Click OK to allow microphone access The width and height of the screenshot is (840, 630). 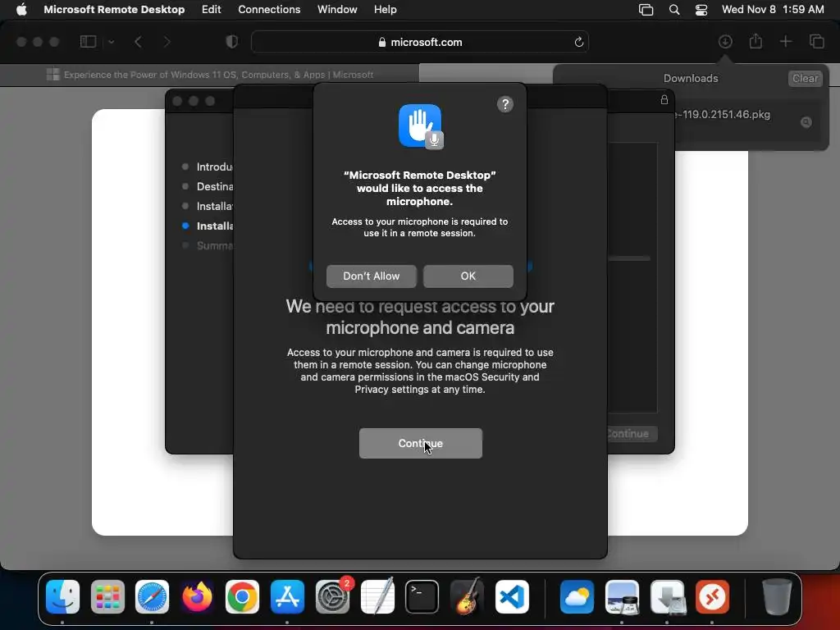point(468,276)
